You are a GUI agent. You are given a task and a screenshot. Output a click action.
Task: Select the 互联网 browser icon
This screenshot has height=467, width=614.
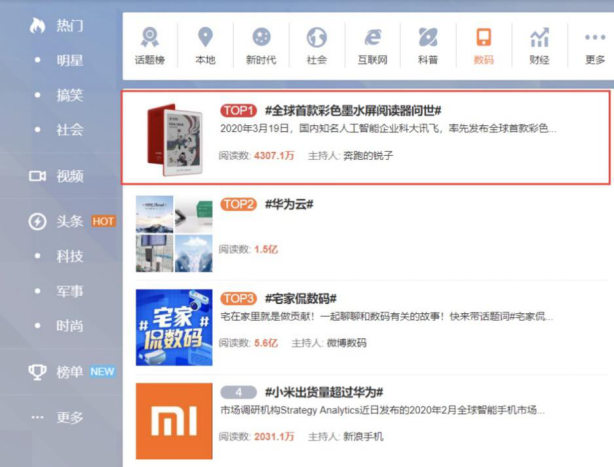372,37
